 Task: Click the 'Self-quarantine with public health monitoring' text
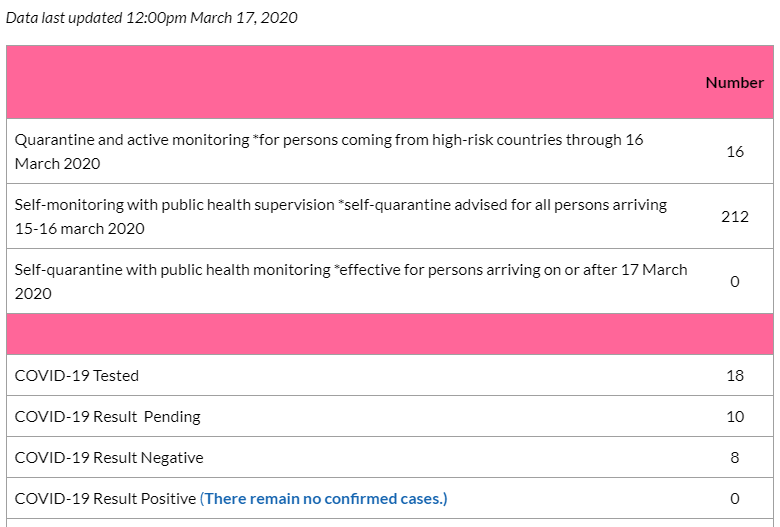173,270
